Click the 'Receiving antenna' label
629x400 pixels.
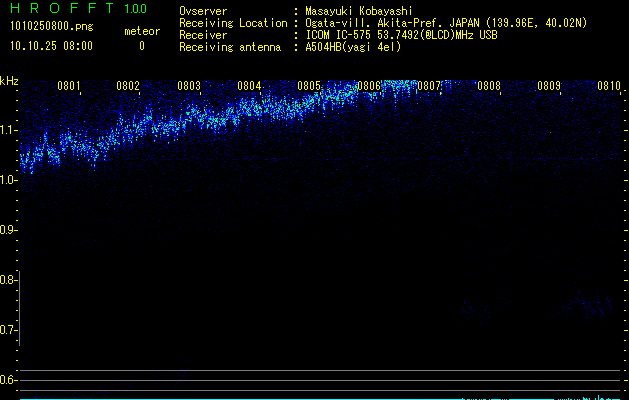(230, 47)
